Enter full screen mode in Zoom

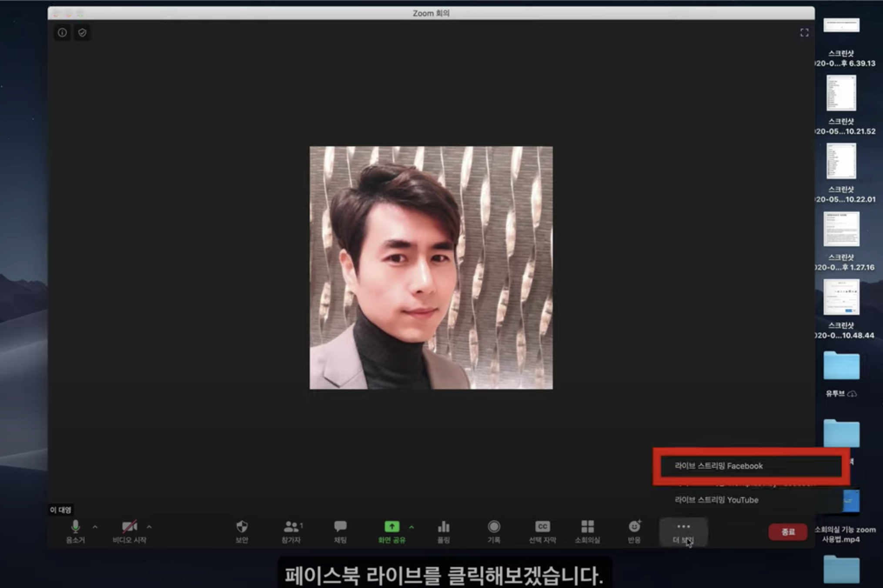click(x=804, y=33)
